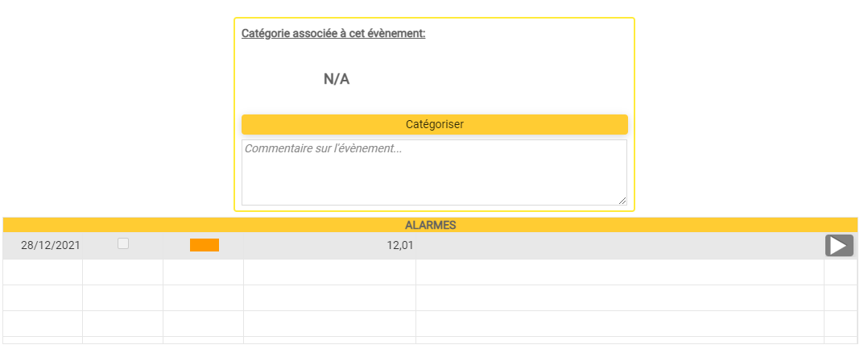
Task: Tick the checkbox in the alarm row
Action: [123, 243]
